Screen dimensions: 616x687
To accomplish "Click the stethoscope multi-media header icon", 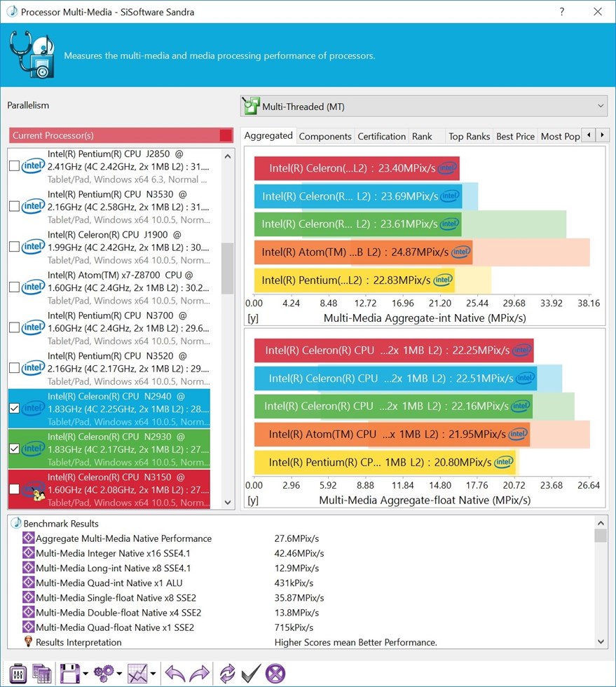I will coord(32,55).
